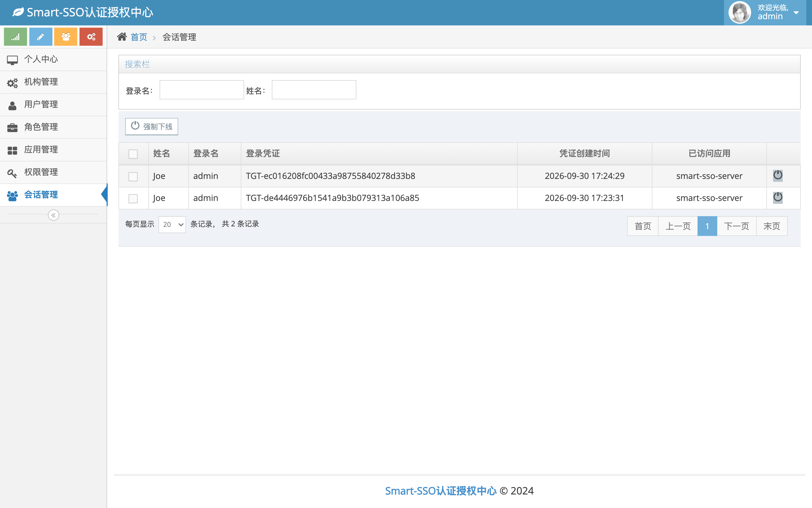Collapse the sidebar with double-chevron icon
Viewport: 812px width, 508px height.
(53, 215)
